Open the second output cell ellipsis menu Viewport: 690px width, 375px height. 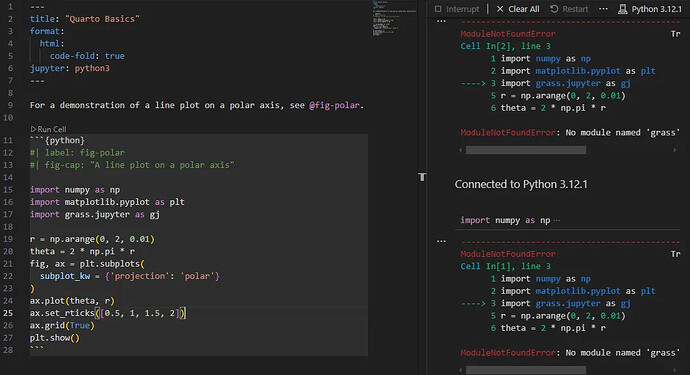pos(441,241)
